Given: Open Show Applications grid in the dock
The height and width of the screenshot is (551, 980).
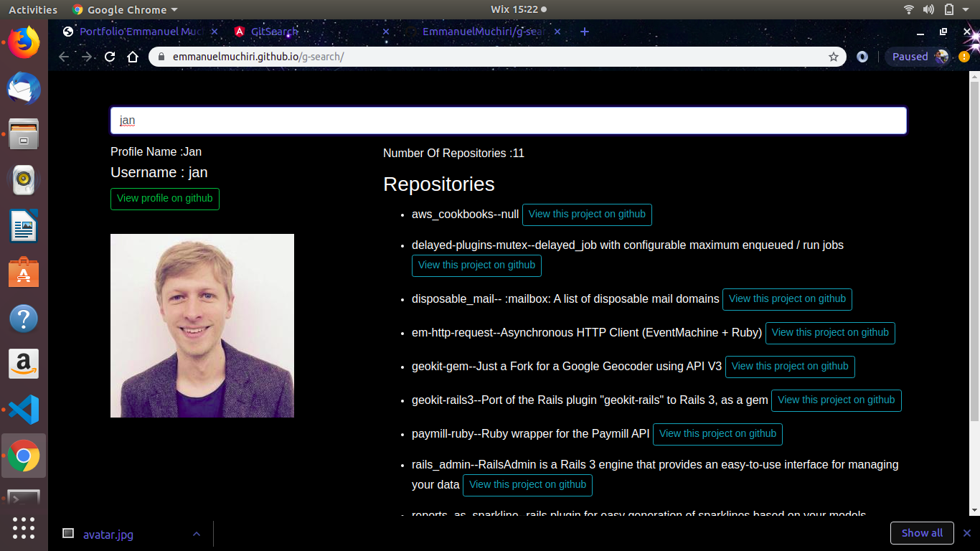Looking at the screenshot, I should click(x=24, y=527).
